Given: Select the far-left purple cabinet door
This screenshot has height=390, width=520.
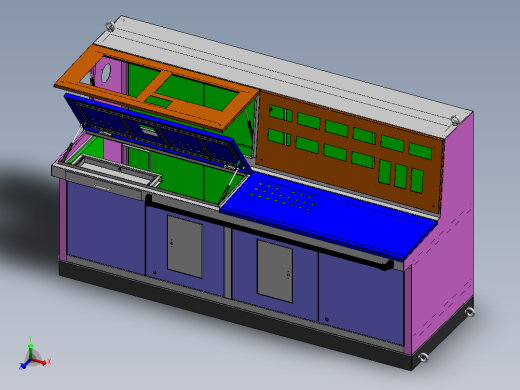Looking at the screenshot, I should (106, 228).
